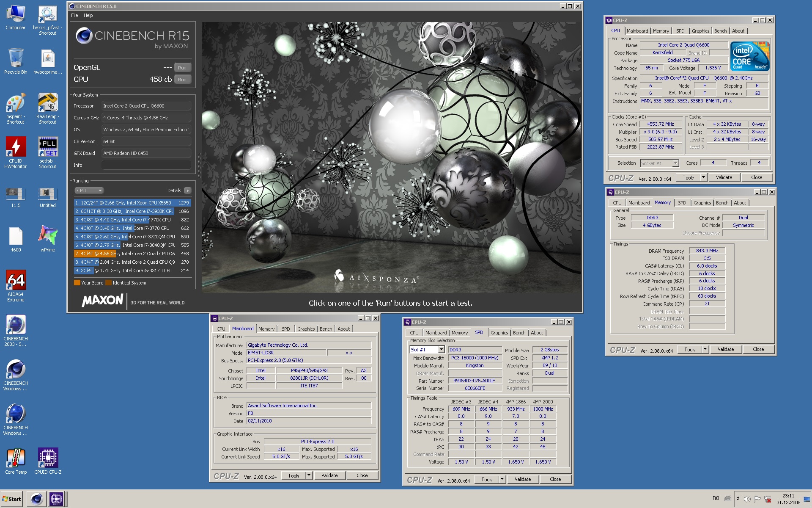Click RO language indicator in taskbar
This screenshot has width=812, height=508.
coord(716,499)
